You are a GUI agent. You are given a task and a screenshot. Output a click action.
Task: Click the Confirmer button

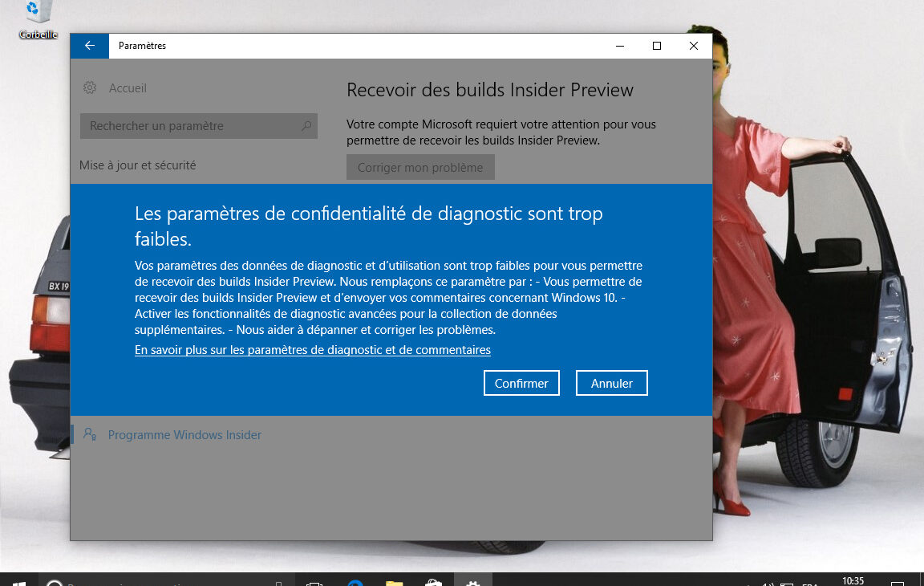coord(521,383)
